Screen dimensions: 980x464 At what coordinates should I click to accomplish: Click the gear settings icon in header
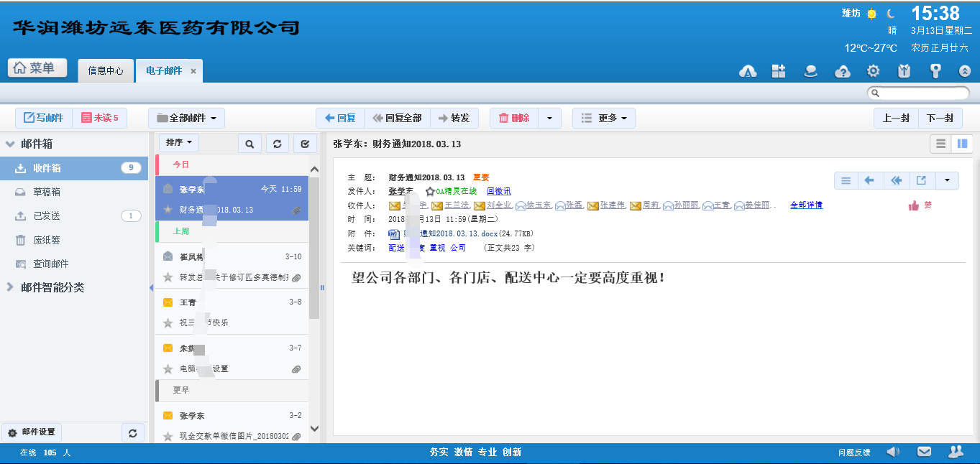click(873, 71)
